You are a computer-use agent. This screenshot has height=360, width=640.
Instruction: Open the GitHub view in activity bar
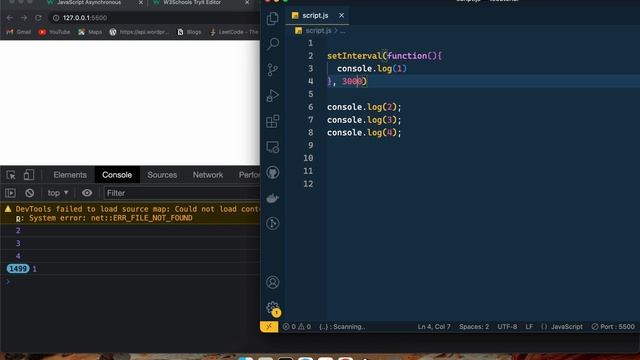click(272, 173)
